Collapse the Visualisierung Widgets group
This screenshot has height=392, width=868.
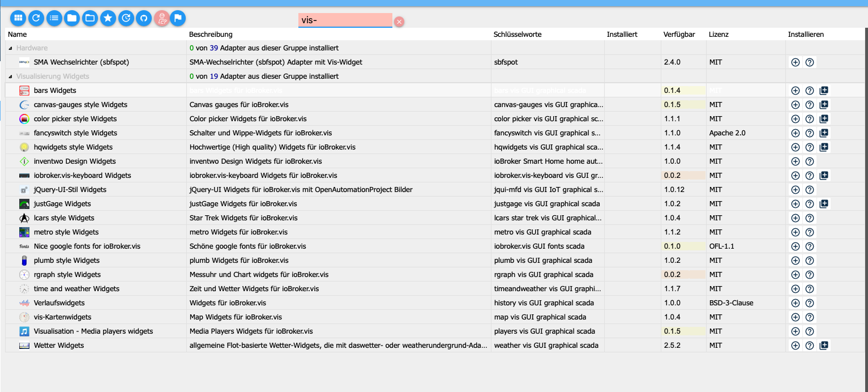pos(11,76)
